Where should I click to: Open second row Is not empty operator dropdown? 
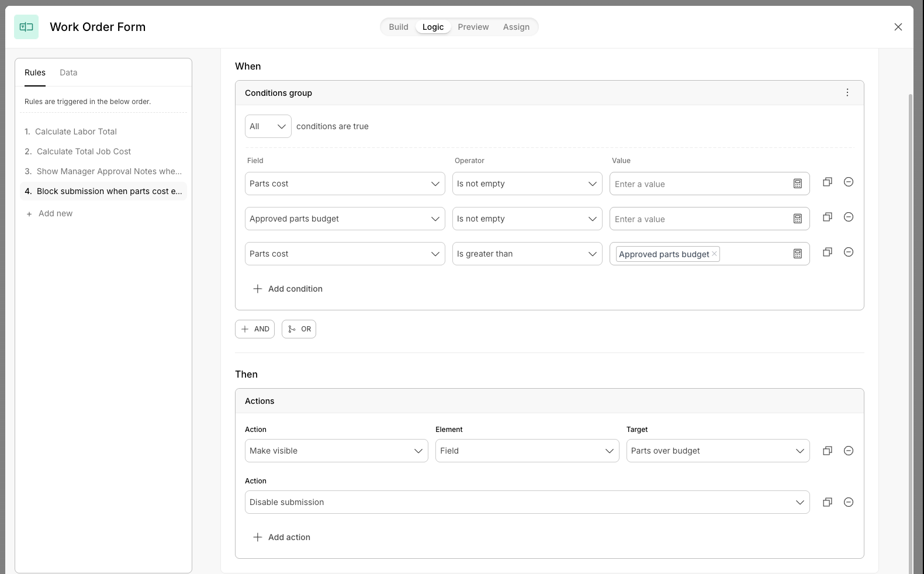(x=527, y=219)
